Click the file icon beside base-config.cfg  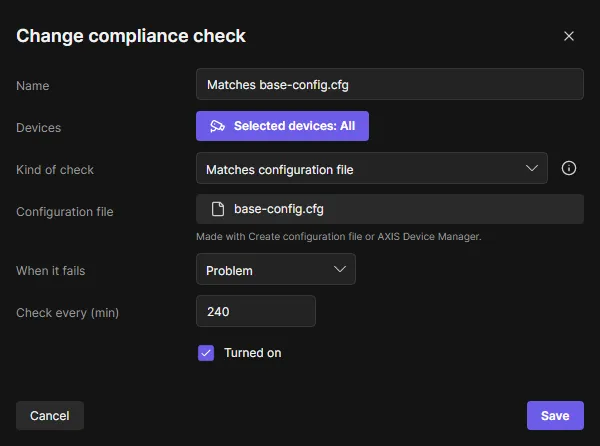tap(218, 209)
